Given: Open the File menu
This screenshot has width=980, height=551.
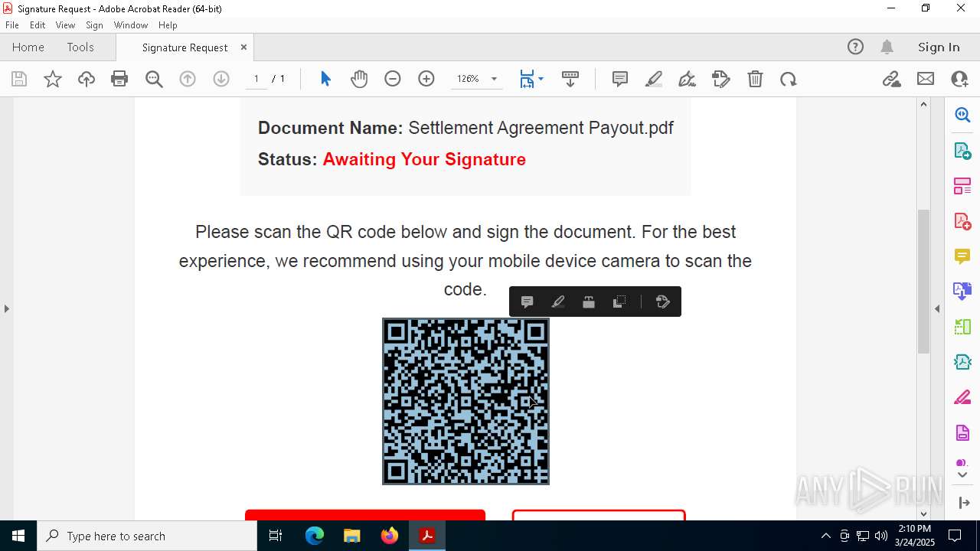Looking at the screenshot, I should (12, 25).
